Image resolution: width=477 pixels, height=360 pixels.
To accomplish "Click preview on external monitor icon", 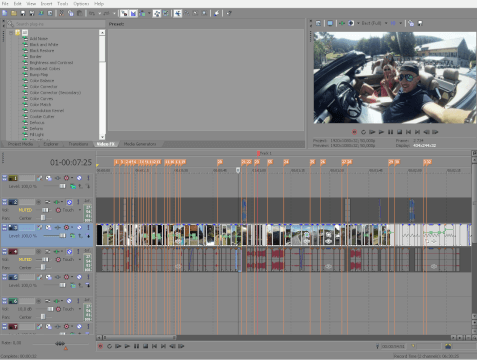I will pos(330,23).
